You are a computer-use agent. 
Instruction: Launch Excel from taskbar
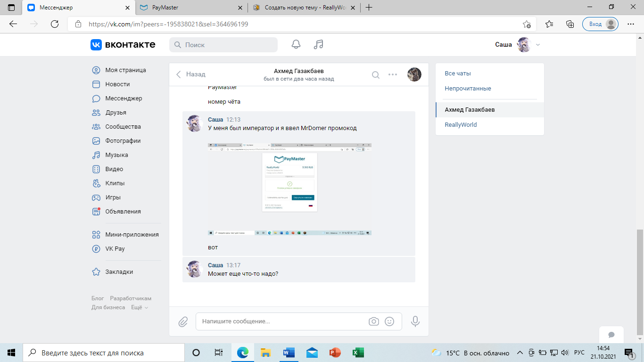pos(358,353)
